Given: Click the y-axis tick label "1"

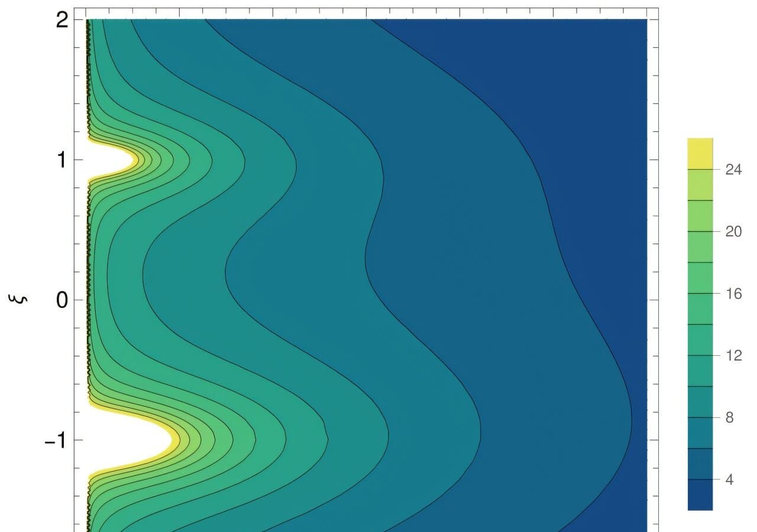Looking at the screenshot, I should coord(62,160).
